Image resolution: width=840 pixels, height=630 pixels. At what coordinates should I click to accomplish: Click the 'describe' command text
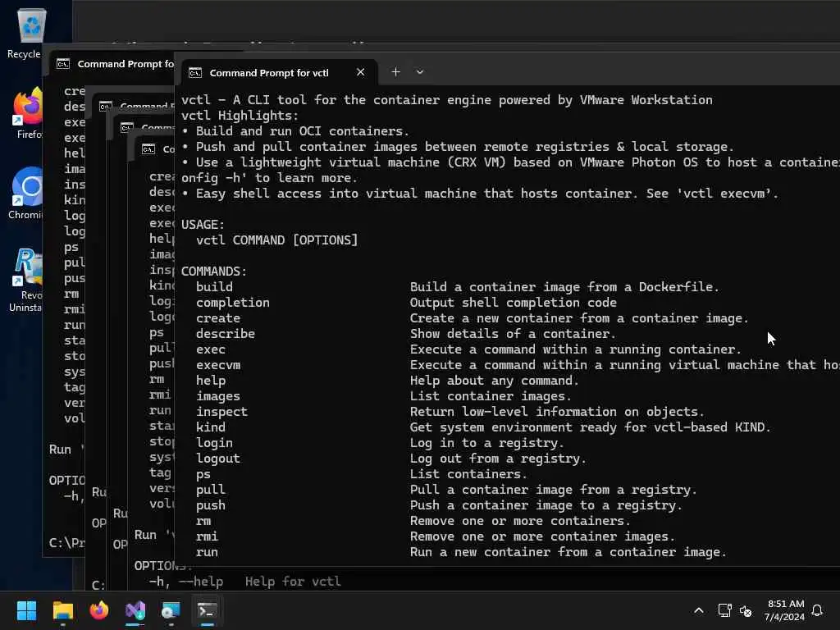(x=225, y=334)
